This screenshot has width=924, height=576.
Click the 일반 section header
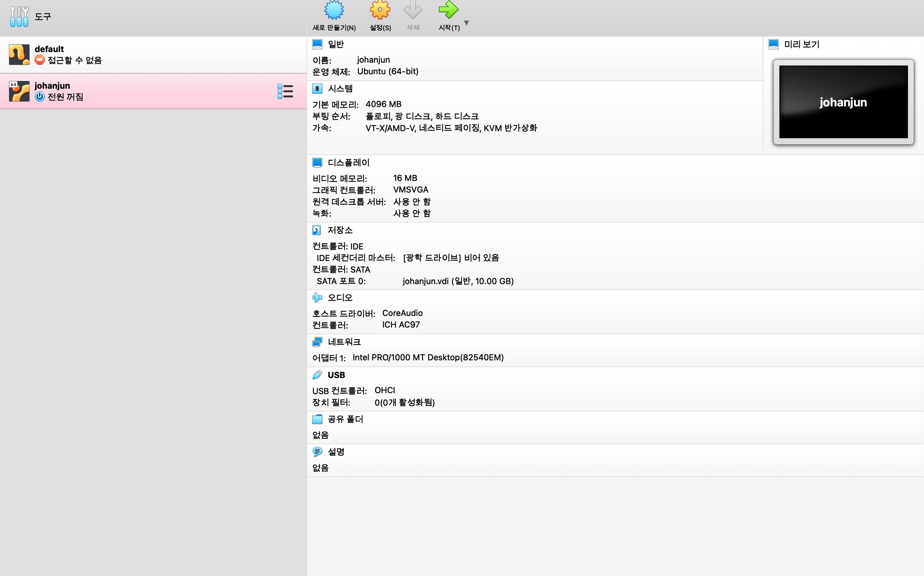coord(335,45)
